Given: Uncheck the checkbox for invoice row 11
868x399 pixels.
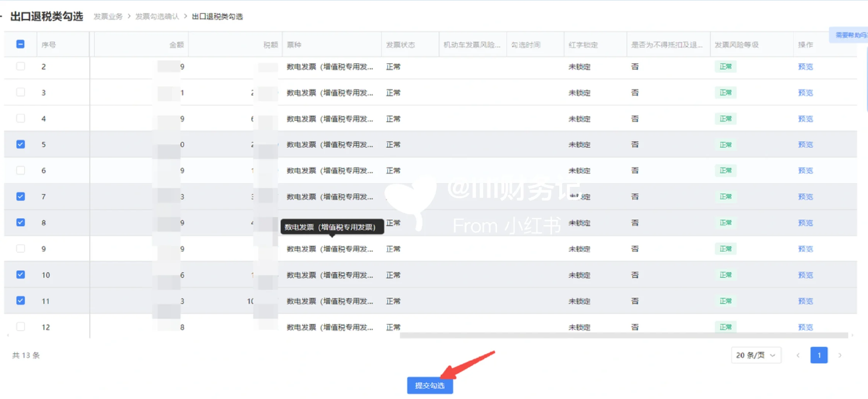Looking at the screenshot, I should click(x=20, y=301).
